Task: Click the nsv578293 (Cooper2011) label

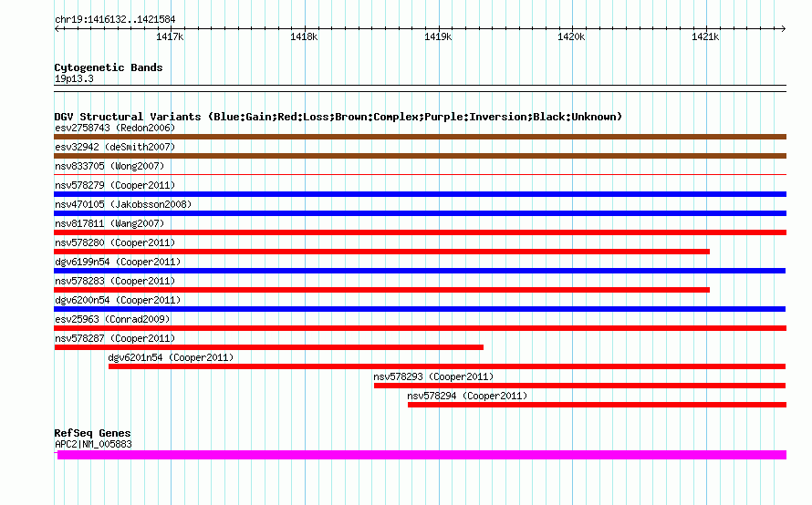Action: click(433, 376)
